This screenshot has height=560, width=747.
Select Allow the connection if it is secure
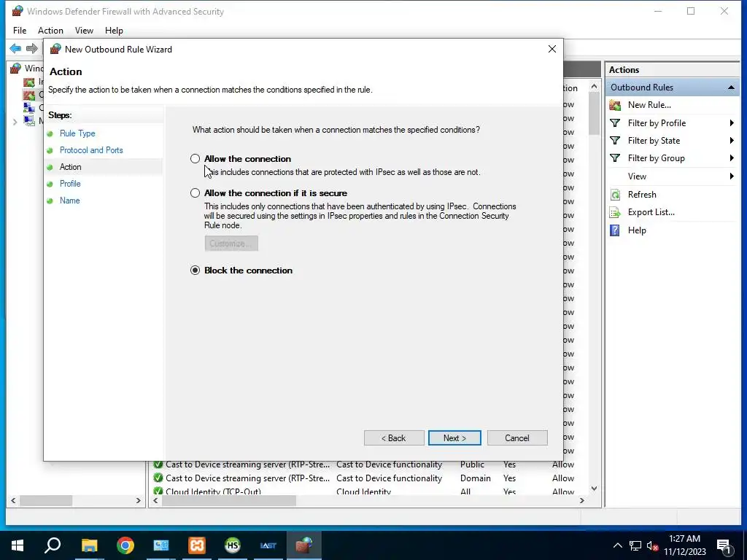[x=195, y=192]
